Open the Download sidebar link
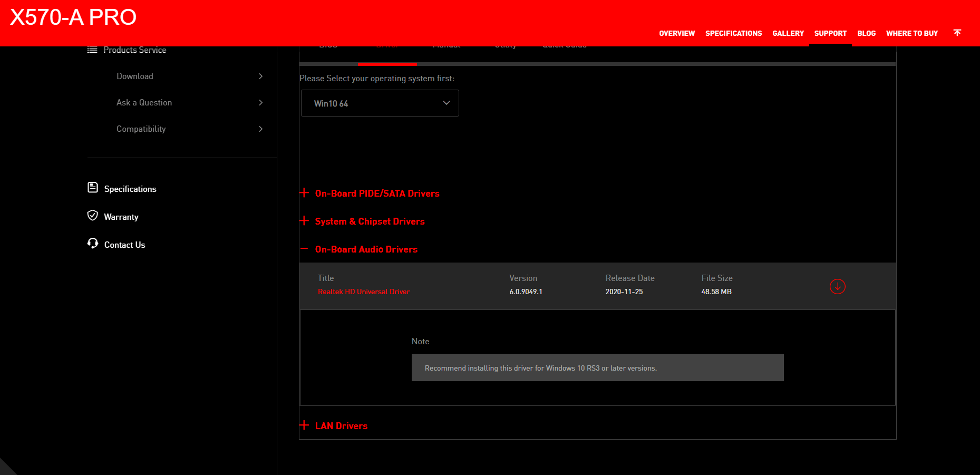This screenshot has height=475, width=980. click(x=135, y=76)
